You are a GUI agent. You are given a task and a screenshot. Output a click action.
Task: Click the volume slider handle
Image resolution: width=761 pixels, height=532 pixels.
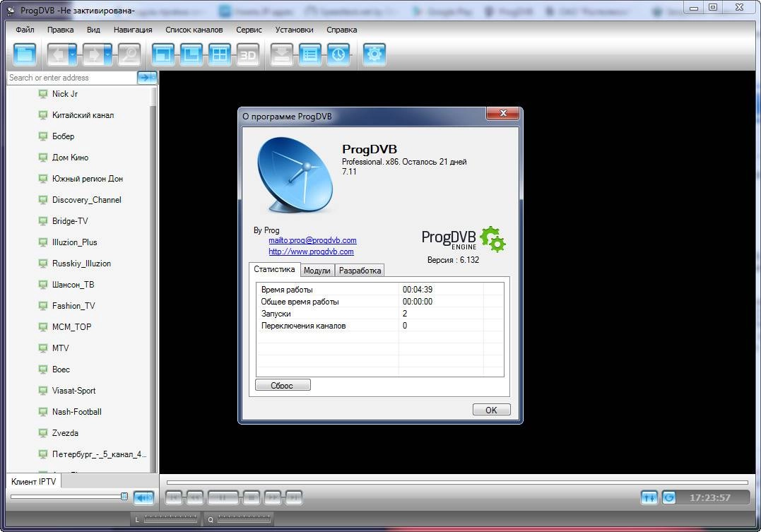pos(124,496)
